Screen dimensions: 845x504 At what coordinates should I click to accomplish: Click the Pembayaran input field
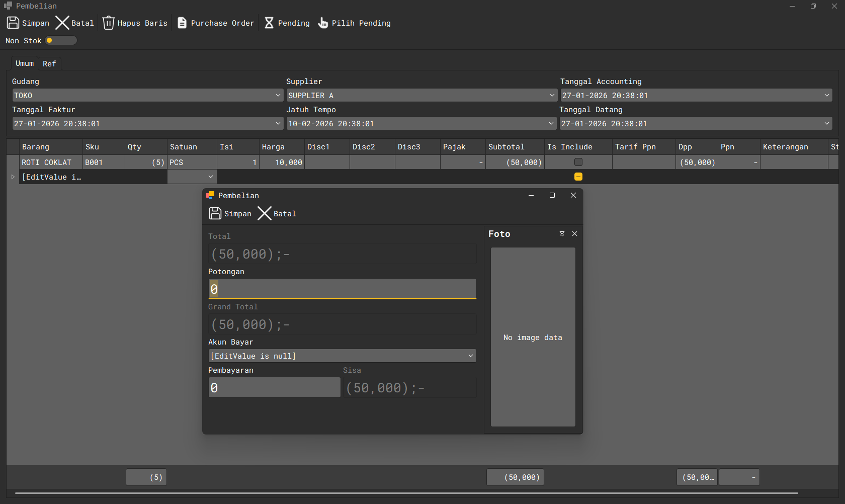tap(274, 388)
